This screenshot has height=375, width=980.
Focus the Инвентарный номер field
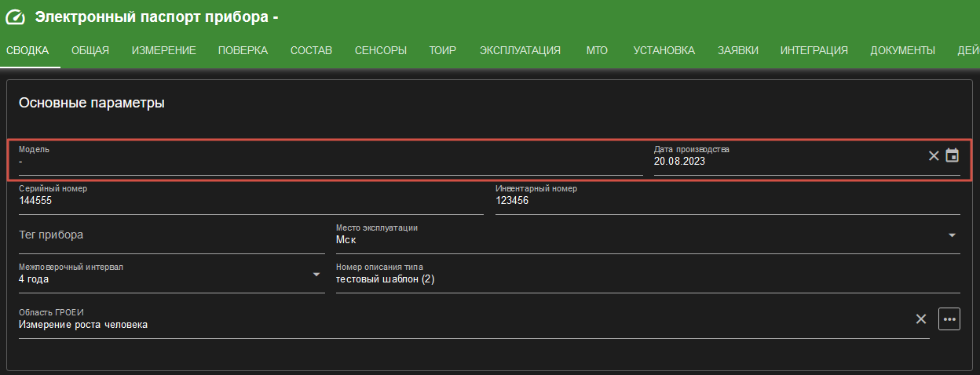pyautogui.click(x=728, y=199)
